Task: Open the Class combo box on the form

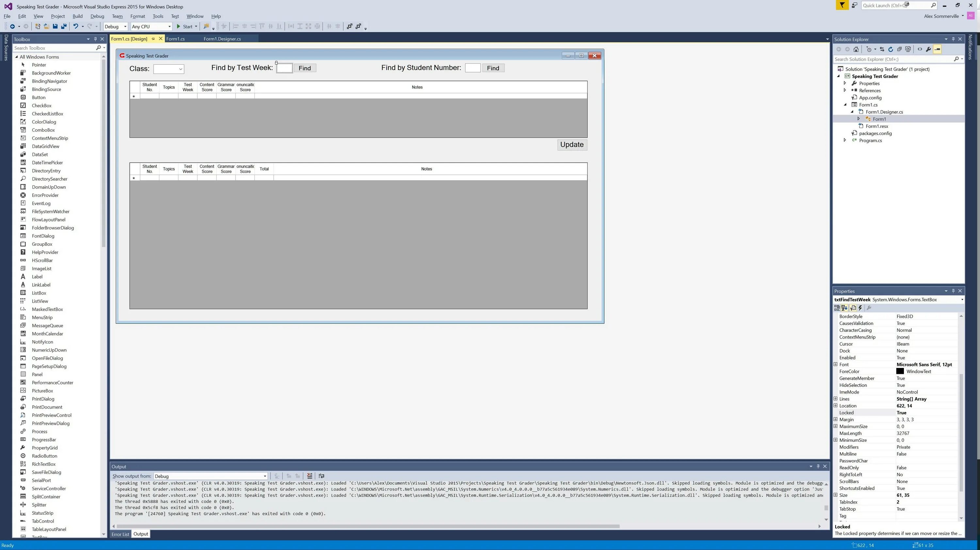Action: [180, 69]
